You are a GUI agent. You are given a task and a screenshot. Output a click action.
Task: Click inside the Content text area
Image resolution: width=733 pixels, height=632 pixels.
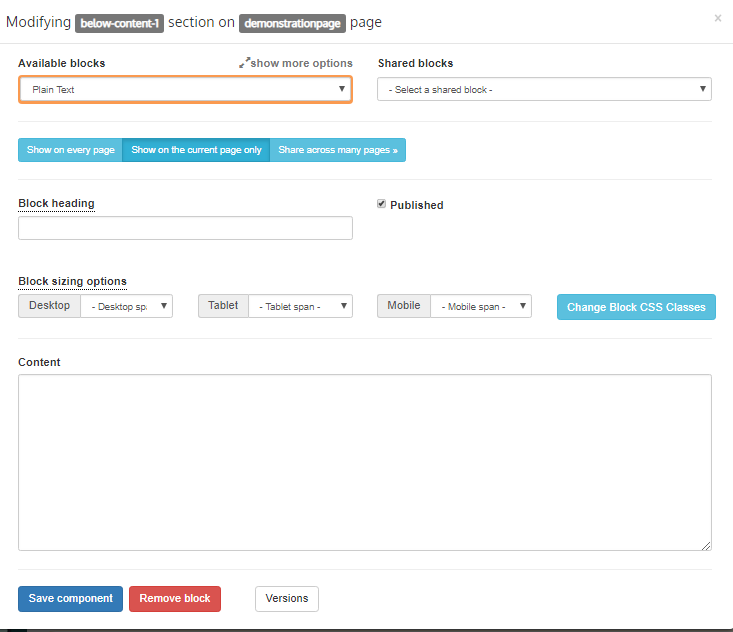click(364, 462)
